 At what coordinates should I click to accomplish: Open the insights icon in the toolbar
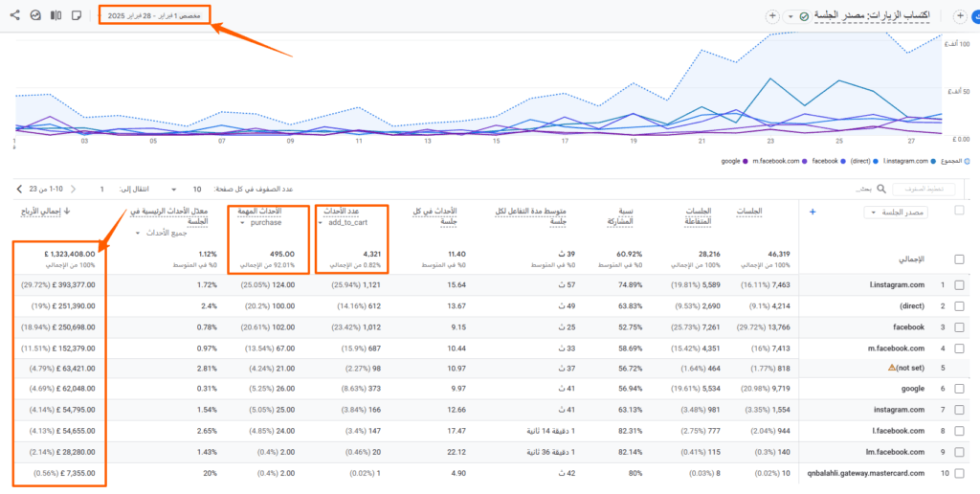35,15
